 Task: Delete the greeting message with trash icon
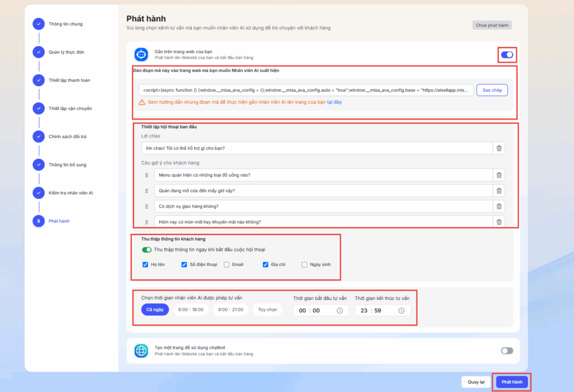click(x=499, y=148)
